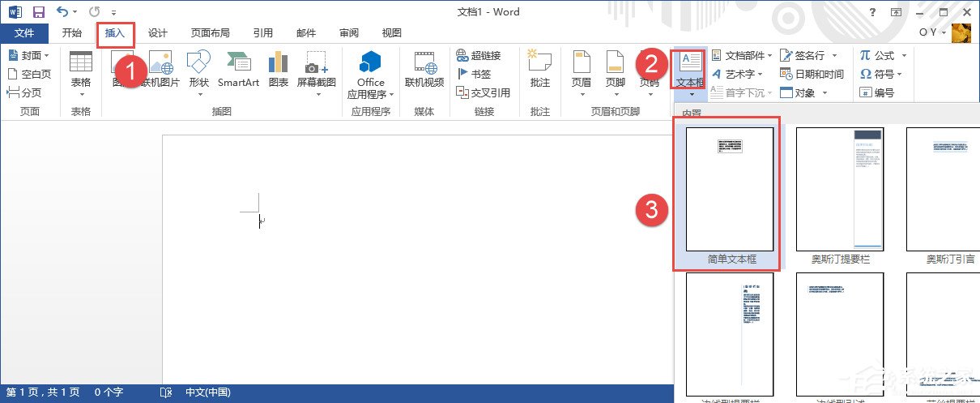Click the 形状 shapes icon
This screenshot has width=980, height=403.
tap(198, 63)
